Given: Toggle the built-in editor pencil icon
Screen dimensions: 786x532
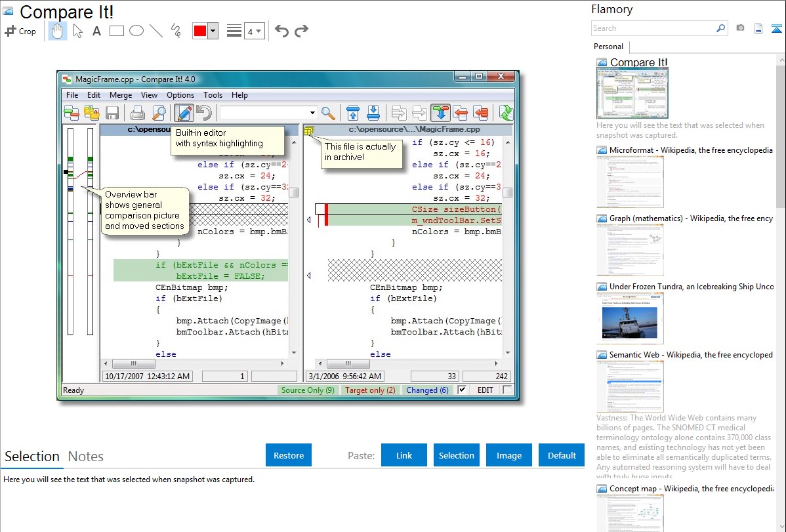Looking at the screenshot, I should (x=184, y=113).
